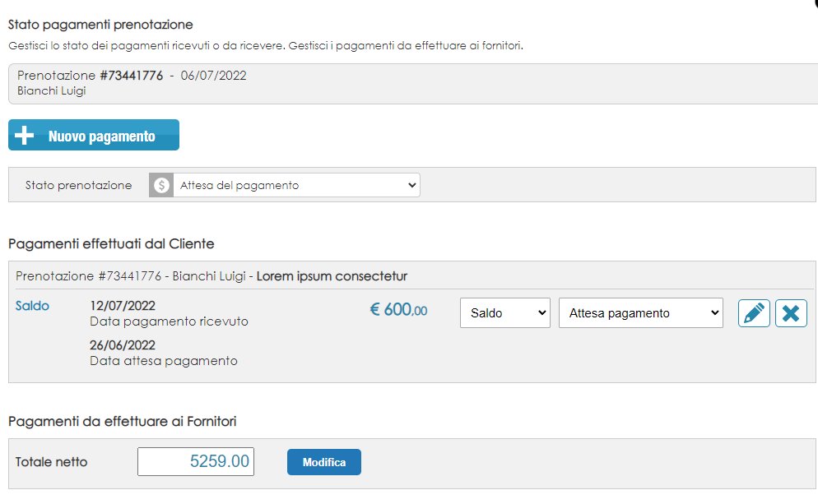818x504 pixels.
Task: Click the Prenotazione #73441776 header box
Action: 413,83
